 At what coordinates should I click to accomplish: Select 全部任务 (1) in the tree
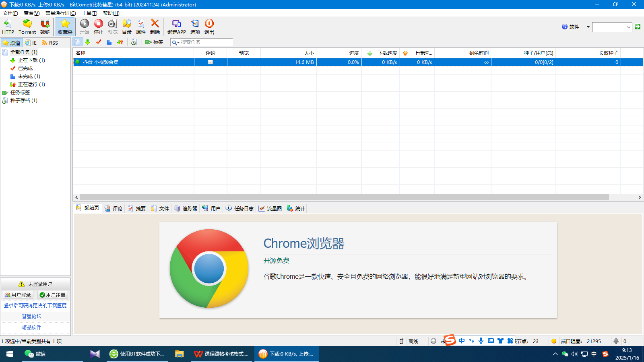coord(24,52)
